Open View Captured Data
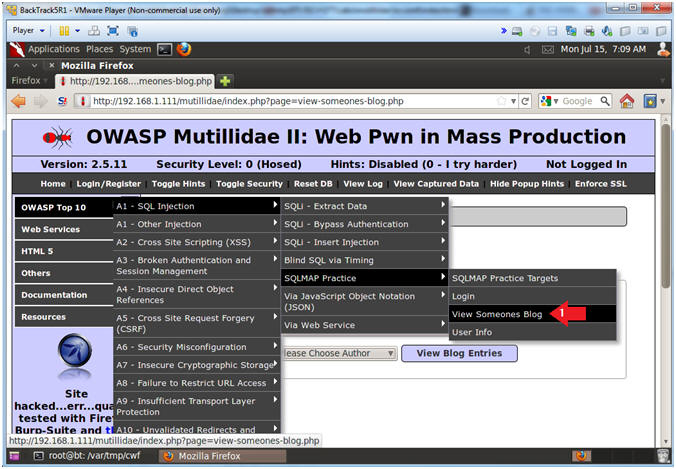Image resolution: width=676 pixels, height=469 pixels. click(436, 184)
